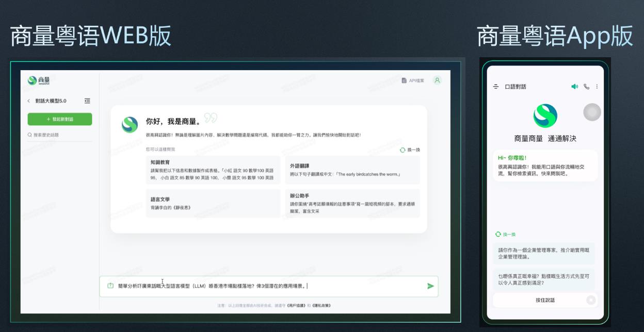Click the 搜索歷史話題 search field
The width and height of the screenshot is (644, 332).
[60, 135]
